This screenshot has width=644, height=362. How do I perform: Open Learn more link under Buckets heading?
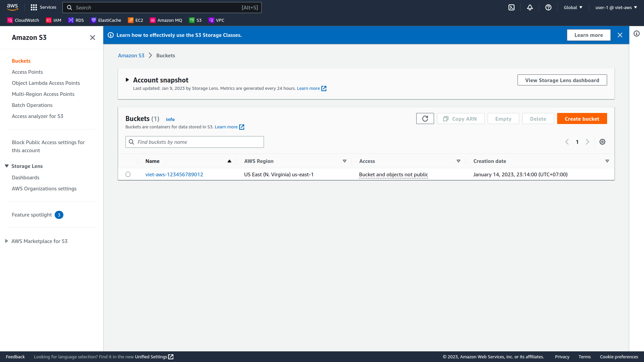click(229, 127)
